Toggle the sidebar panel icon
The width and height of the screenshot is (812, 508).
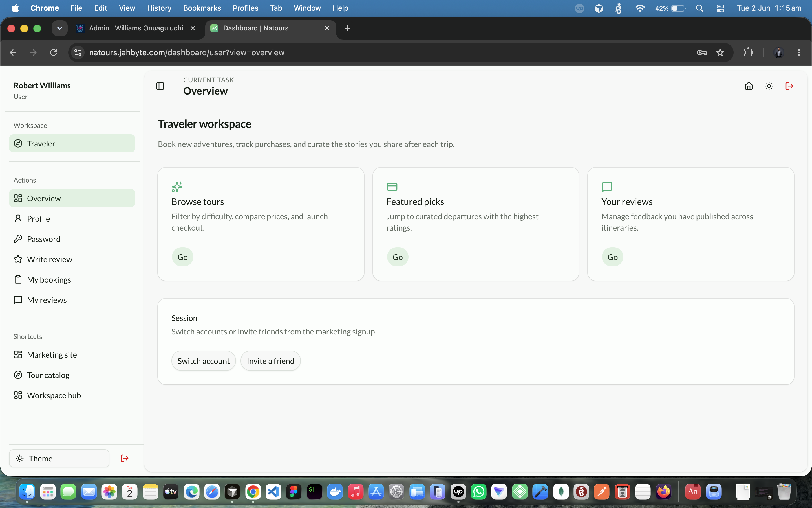coord(160,86)
